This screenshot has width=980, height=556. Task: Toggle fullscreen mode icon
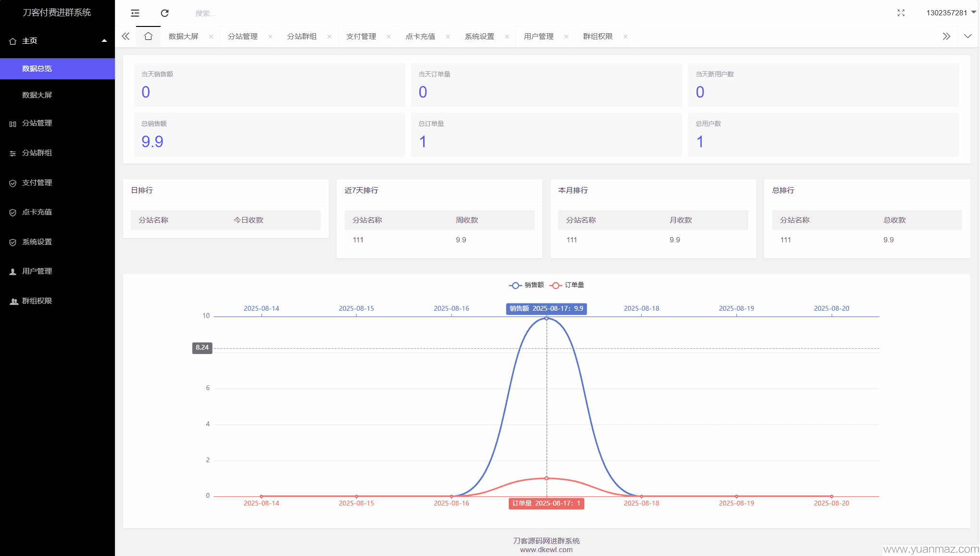tap(901, 13)
